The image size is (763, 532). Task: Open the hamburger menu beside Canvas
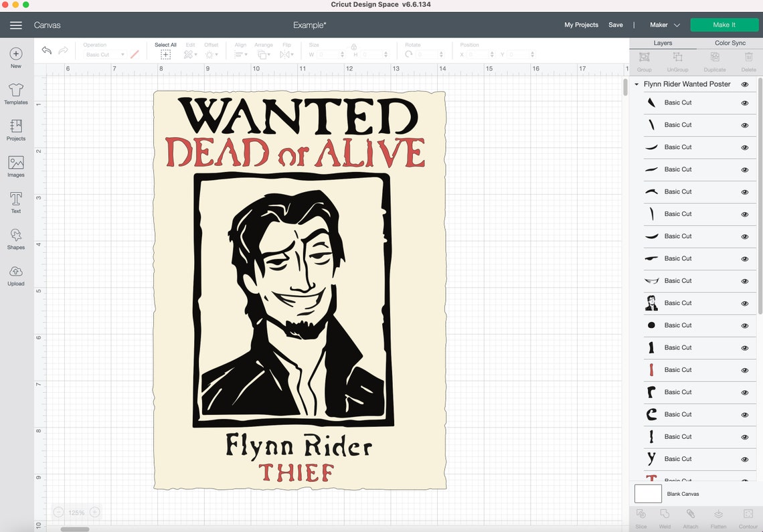(16, 25)
